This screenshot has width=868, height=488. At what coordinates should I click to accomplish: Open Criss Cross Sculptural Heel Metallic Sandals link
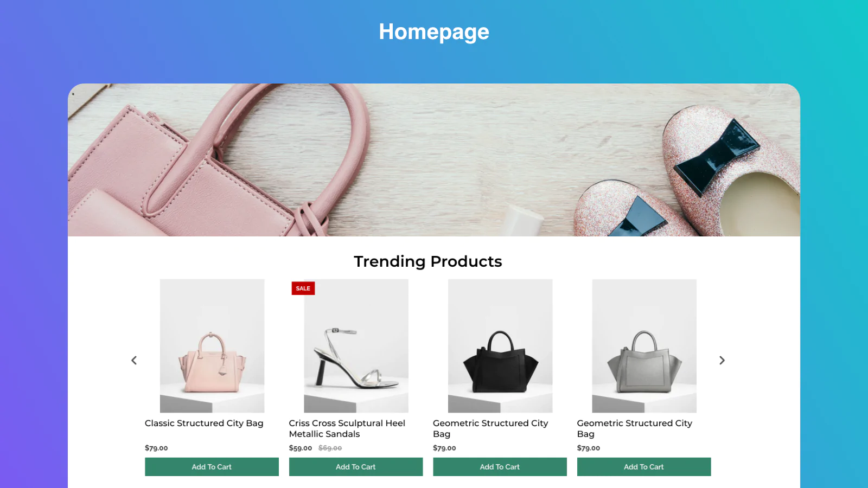[x=347, y=428]
